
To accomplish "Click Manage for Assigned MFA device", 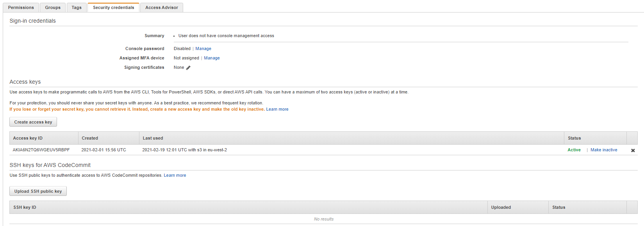I will tap(212, 58).
